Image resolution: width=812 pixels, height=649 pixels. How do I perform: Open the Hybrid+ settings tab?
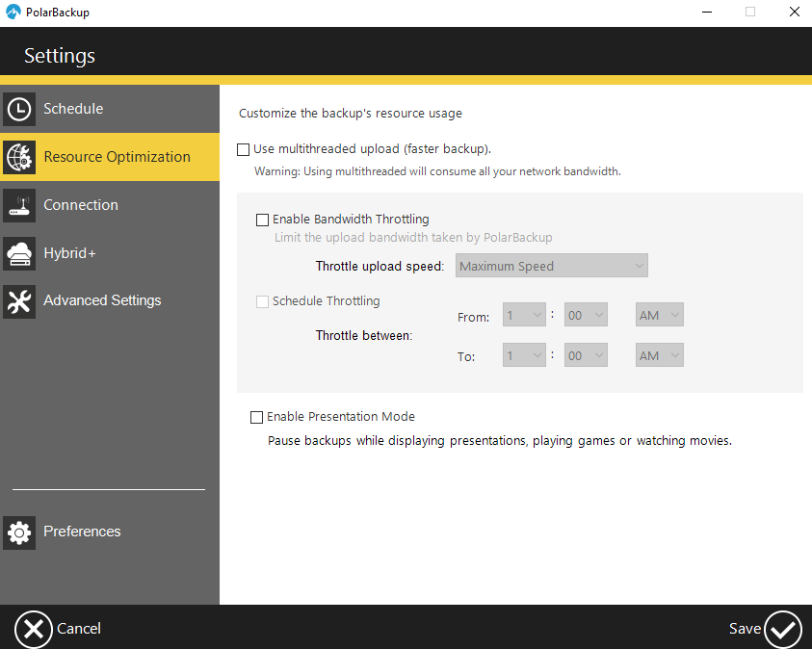click(x=110, y=253)
